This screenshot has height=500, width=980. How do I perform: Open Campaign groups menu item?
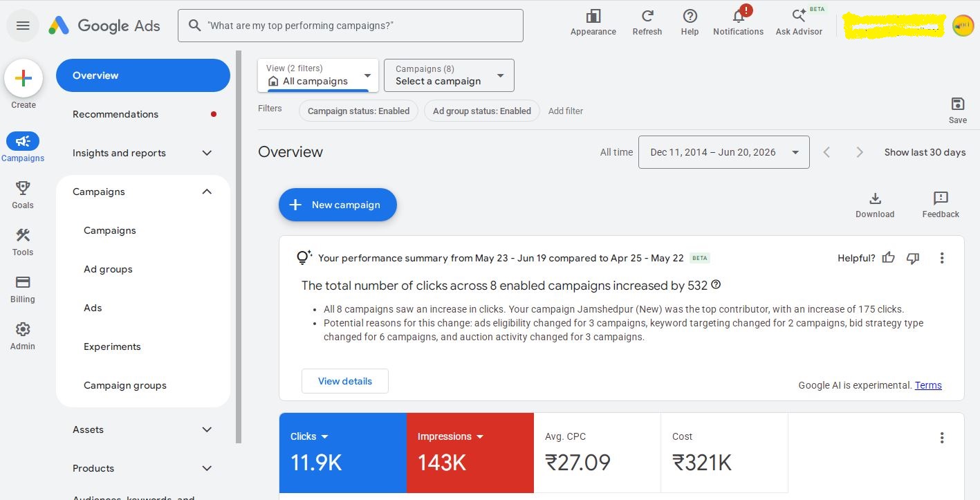coord(125,385)
